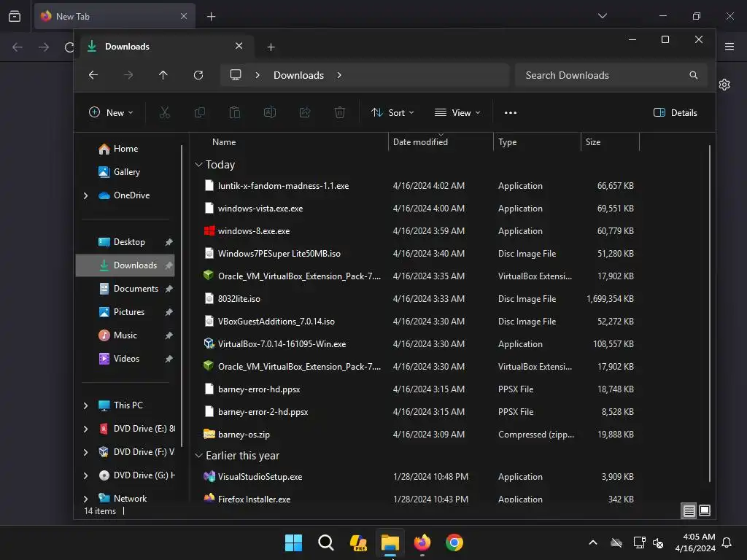Select the Firefox New Tab tab
The height and width of the screenshot is (560, 747).
click(x=115, y=17)
